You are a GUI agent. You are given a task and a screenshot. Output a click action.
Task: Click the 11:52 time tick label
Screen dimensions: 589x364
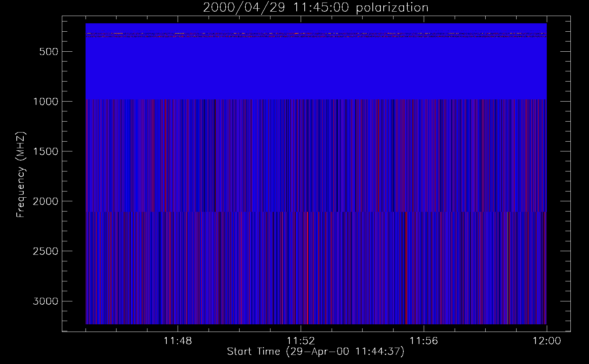(x=301, y=341)
